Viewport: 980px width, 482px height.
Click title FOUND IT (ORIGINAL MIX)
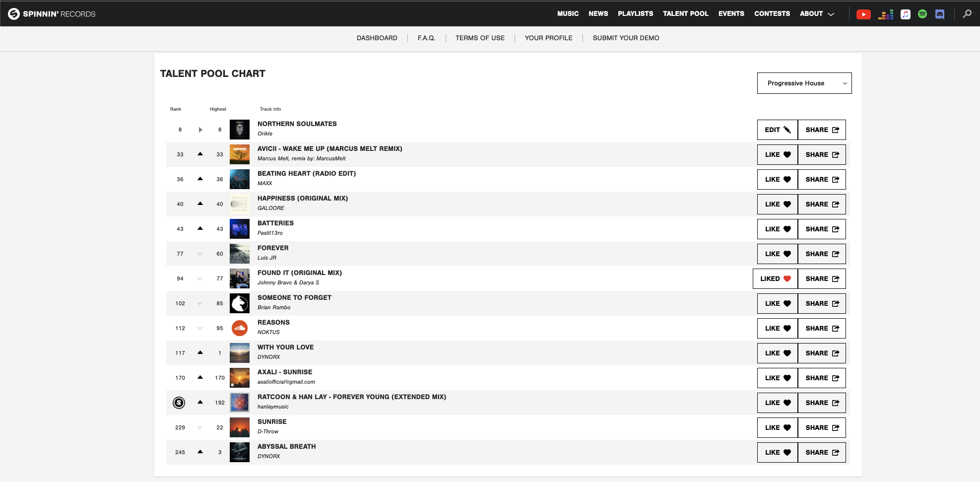tap(300, 273)
